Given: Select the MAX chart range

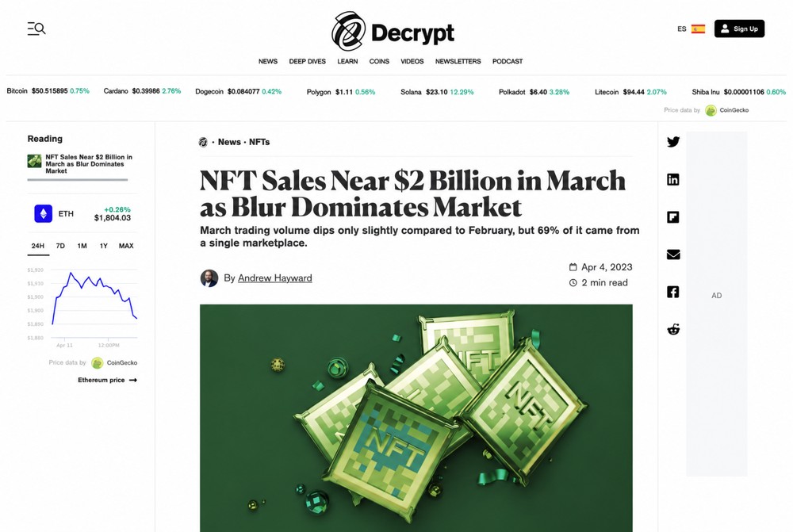Looking at the screenshot, I should pyautogui.click(x=126, y=246).
